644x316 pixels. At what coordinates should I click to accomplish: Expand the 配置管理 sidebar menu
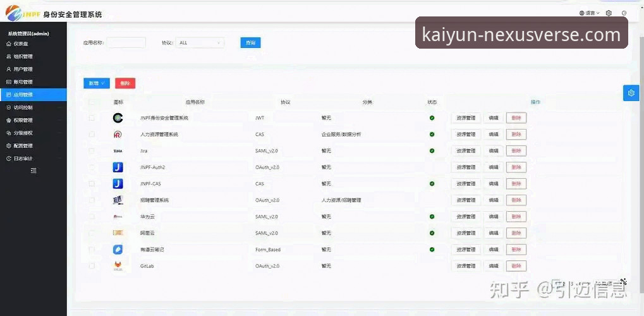pyautogui.click(x=33, y=146)
